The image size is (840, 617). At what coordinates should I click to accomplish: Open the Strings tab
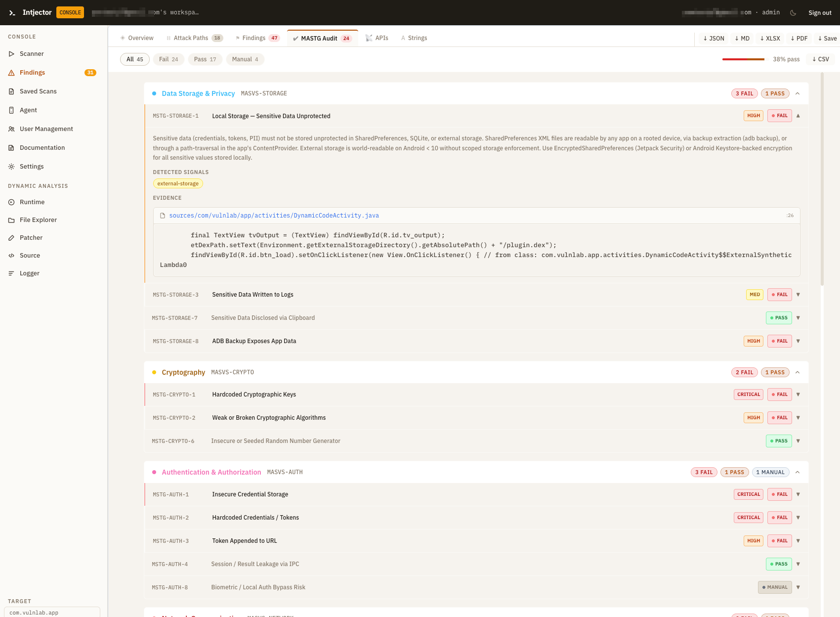pos(414,38)
